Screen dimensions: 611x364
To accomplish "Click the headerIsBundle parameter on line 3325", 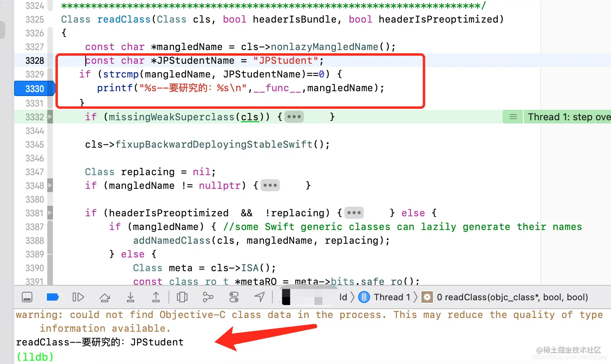I will pyautogui.click(x=295, y=19).
